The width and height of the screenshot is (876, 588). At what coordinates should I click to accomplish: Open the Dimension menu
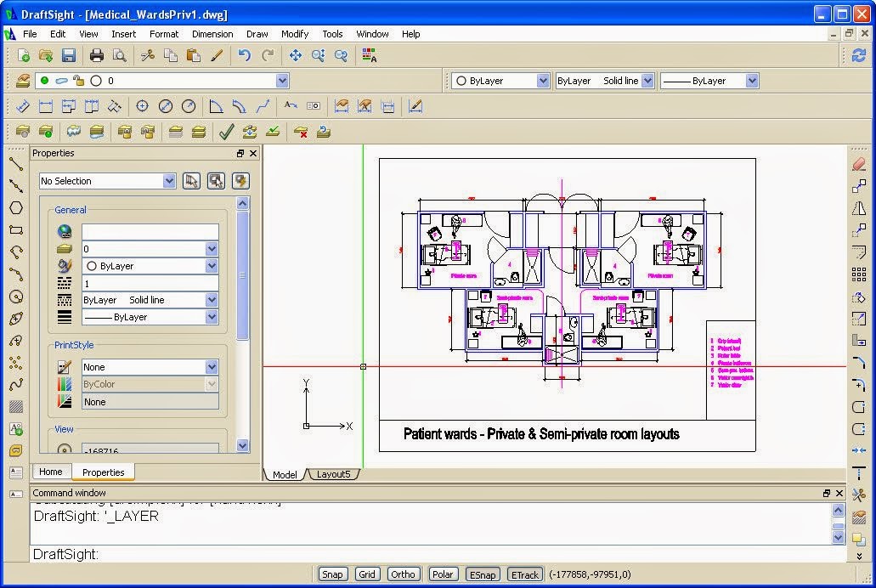coord(212,34)
